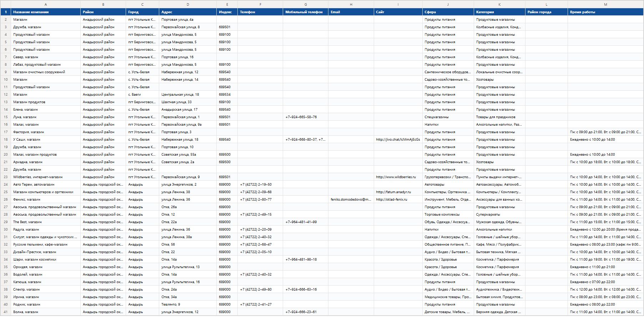Select row 41 by its row number
Viewport: 644px width, 322px height.
6,312
